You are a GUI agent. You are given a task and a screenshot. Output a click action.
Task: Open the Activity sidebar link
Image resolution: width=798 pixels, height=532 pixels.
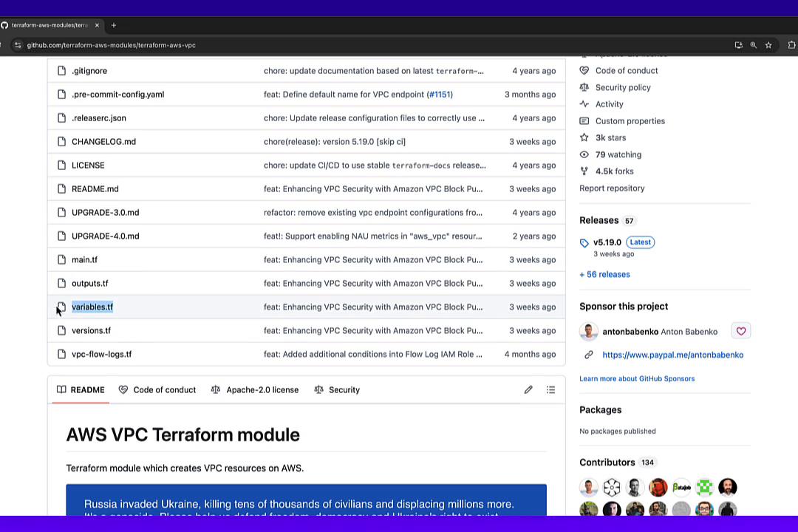(609, 104)
